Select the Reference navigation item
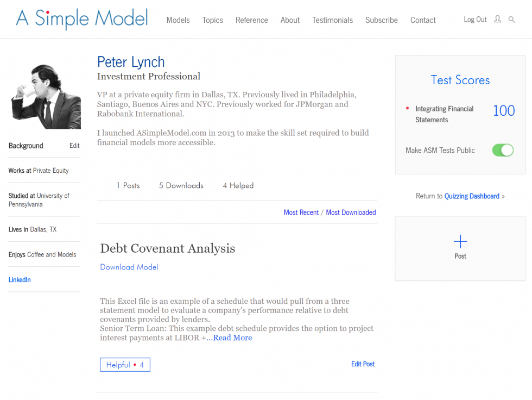 click(251, 20)
